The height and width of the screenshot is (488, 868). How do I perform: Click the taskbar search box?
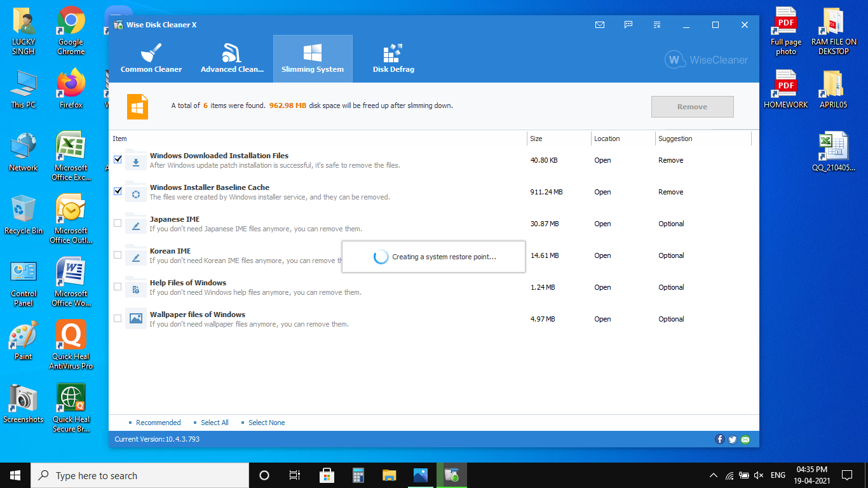click(140, 475)
